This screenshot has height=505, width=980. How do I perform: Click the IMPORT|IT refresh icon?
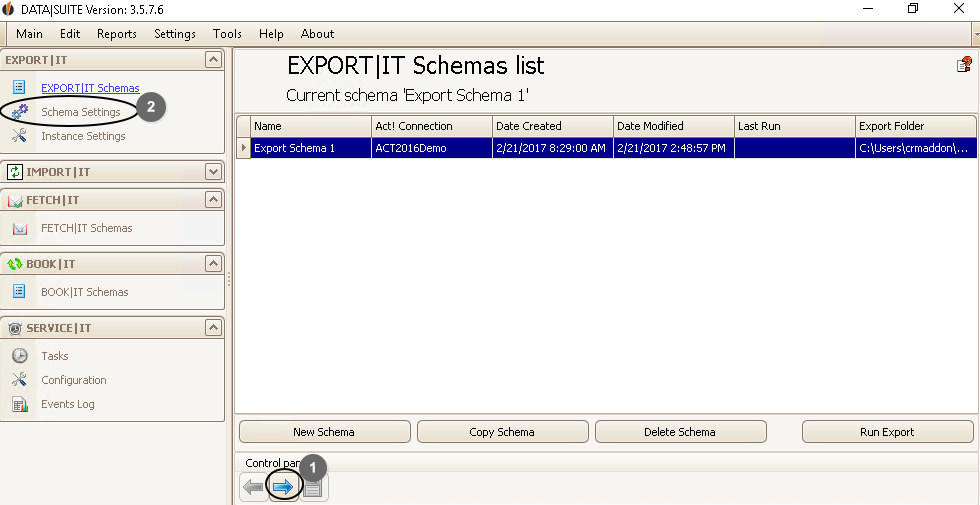point(16,172)
